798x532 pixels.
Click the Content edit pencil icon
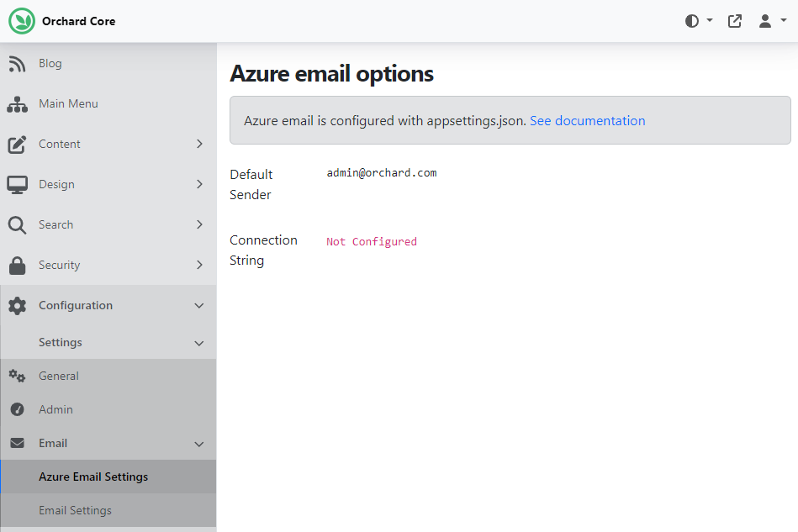[17, 145]
